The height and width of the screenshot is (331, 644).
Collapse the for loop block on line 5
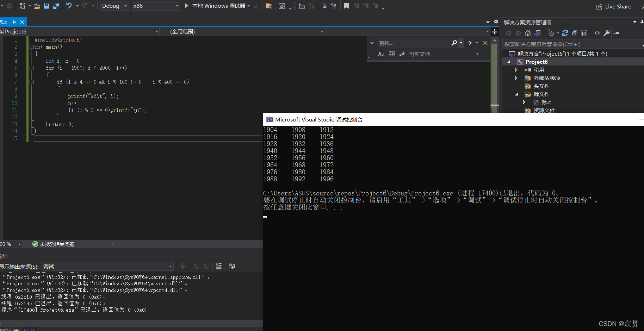(32, 68)
